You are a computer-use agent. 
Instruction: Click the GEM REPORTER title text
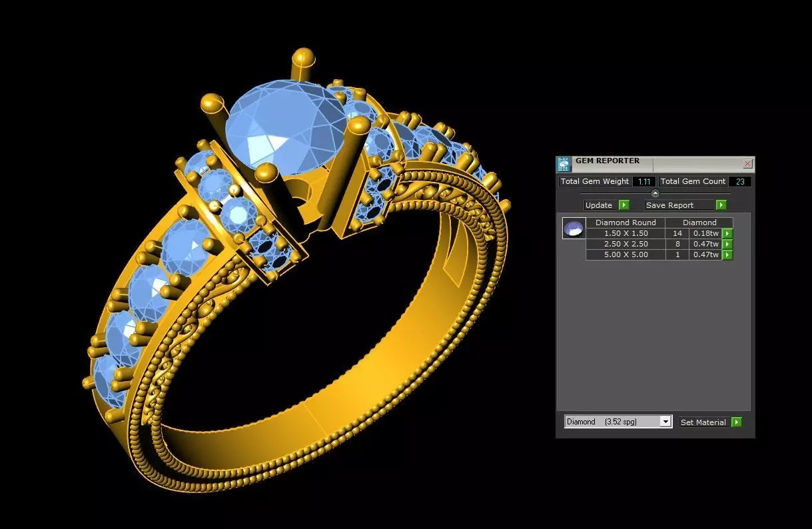click(608, 161)
